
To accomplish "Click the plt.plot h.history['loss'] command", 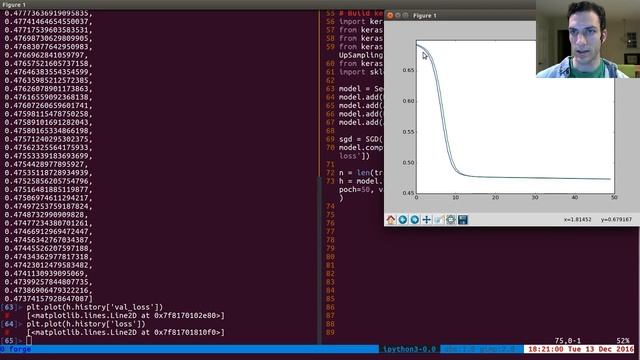I will [x=86, y=324].
